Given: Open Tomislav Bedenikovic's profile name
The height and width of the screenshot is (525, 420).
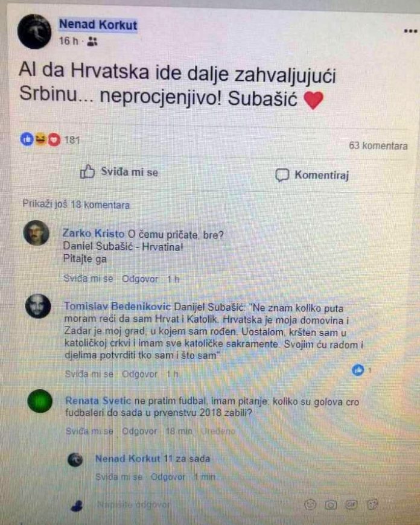Looking at the screenshot, I should (117, 306).
